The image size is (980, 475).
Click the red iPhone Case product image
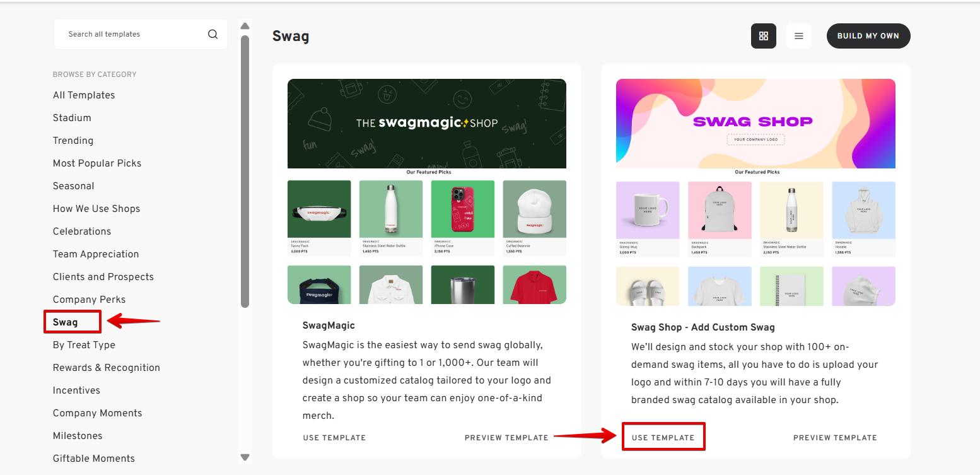[x=463, y=209]
